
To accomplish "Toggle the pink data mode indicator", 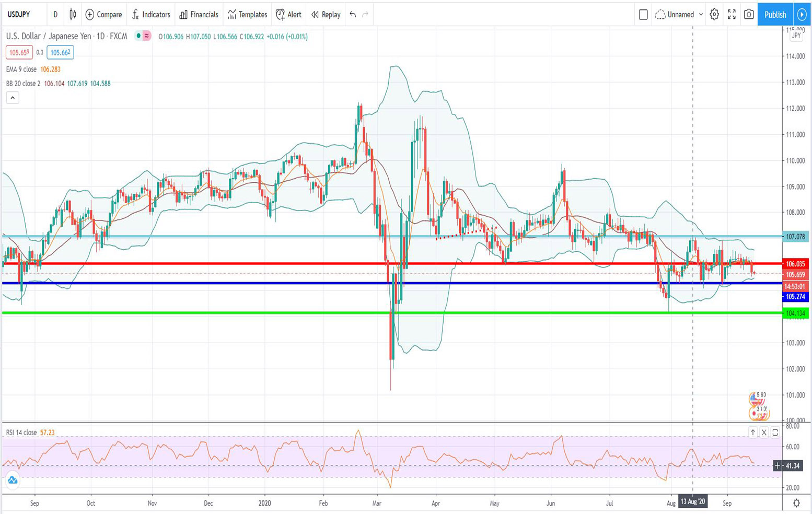I will (147, 36).
